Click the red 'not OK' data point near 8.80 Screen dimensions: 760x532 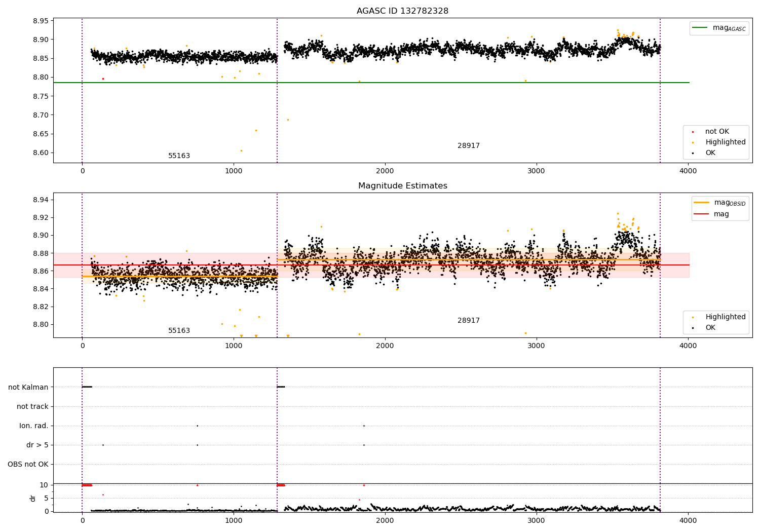click(x=103, y=79)
